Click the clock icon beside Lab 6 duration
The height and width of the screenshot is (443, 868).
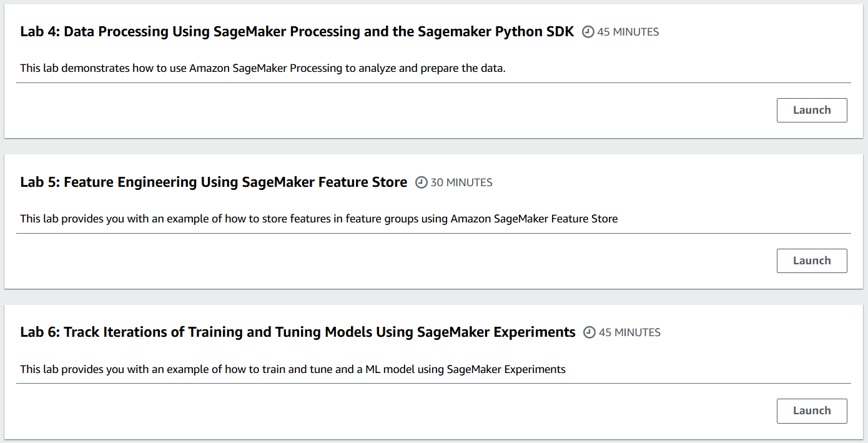[589, 332]
